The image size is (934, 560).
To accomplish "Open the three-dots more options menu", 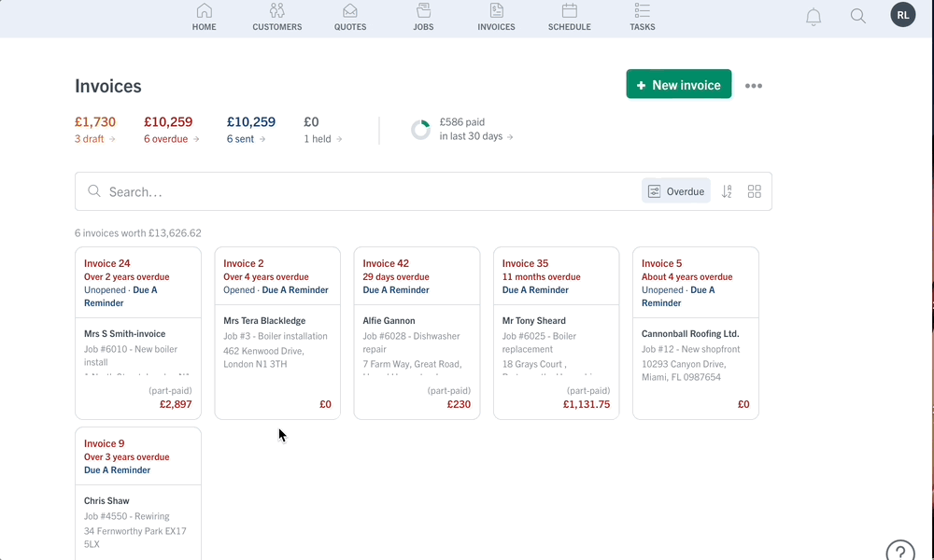I will coord(754,86).
